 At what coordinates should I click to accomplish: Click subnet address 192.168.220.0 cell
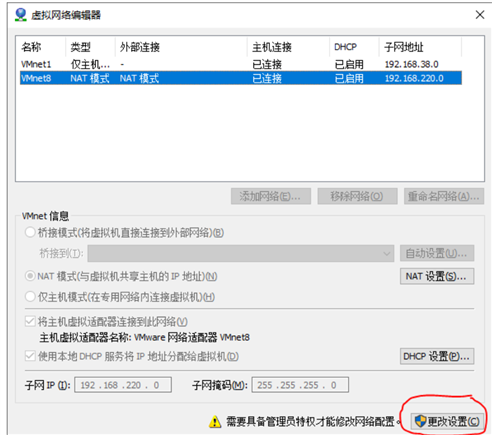tap(414, 78)
